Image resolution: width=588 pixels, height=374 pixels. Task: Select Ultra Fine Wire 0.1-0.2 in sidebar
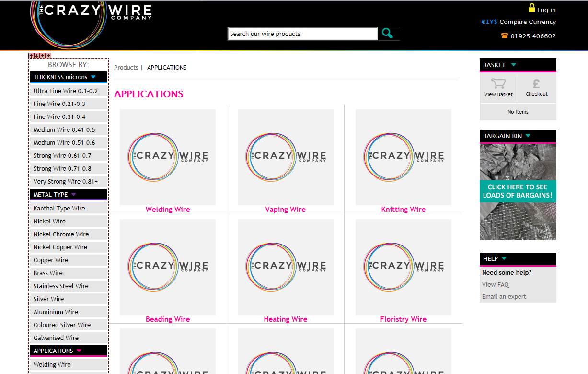pos(66,91)
